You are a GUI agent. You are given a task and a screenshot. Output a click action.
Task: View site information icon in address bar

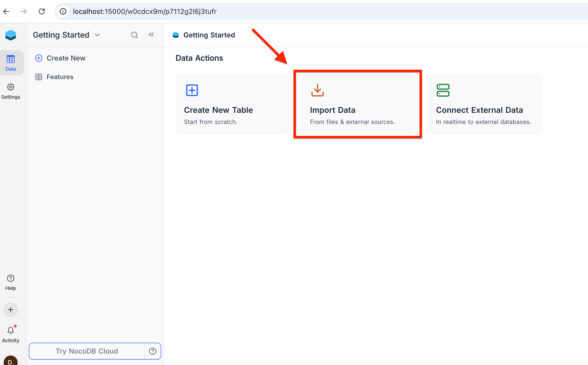[63, 11]
